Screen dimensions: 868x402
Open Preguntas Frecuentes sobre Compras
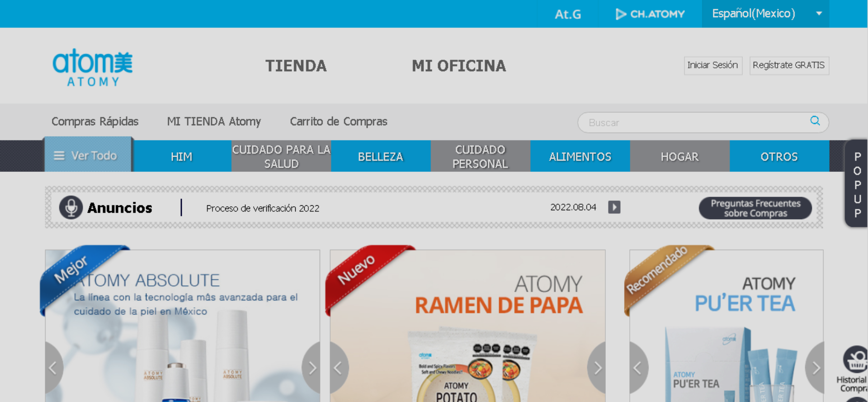[x=755, y=208]
